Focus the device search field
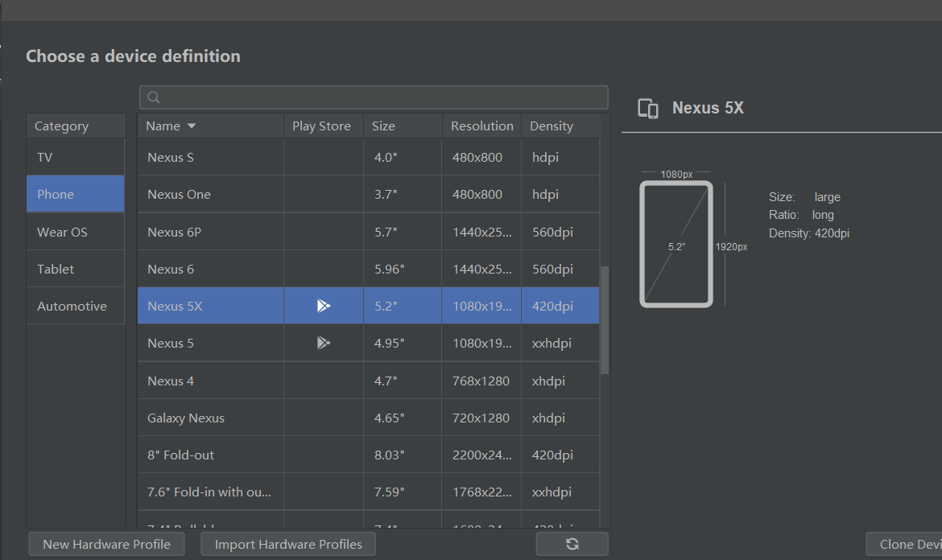The width and height of the screenshot is (942, 560). click(x=374, y=97)
